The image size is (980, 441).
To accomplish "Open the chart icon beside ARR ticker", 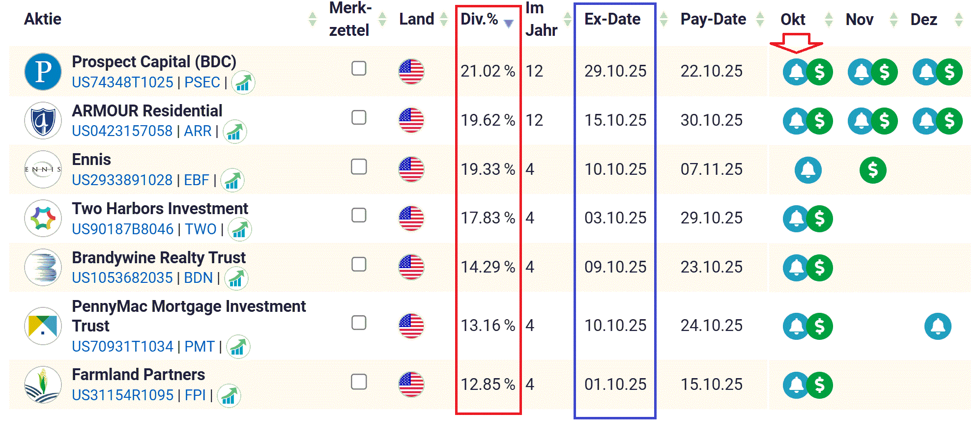I will [x=234, y=132].
